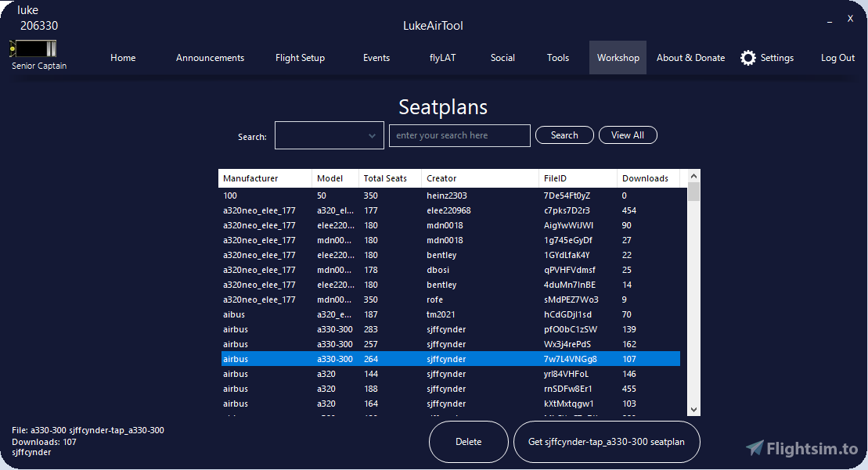The height and width of the screenshot is (470, 868).
Task: Select the heinz2303 seatplan row
Action: (x=391, y=195)
